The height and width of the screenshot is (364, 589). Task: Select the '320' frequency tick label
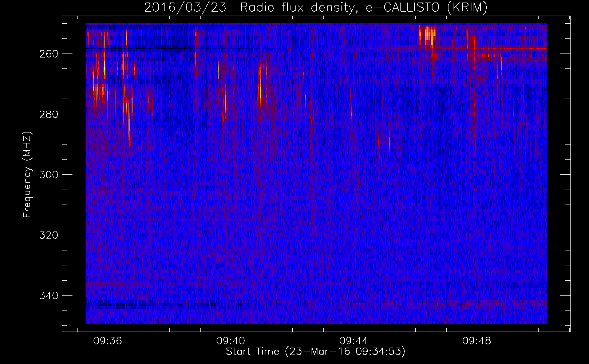pos(48,235)
